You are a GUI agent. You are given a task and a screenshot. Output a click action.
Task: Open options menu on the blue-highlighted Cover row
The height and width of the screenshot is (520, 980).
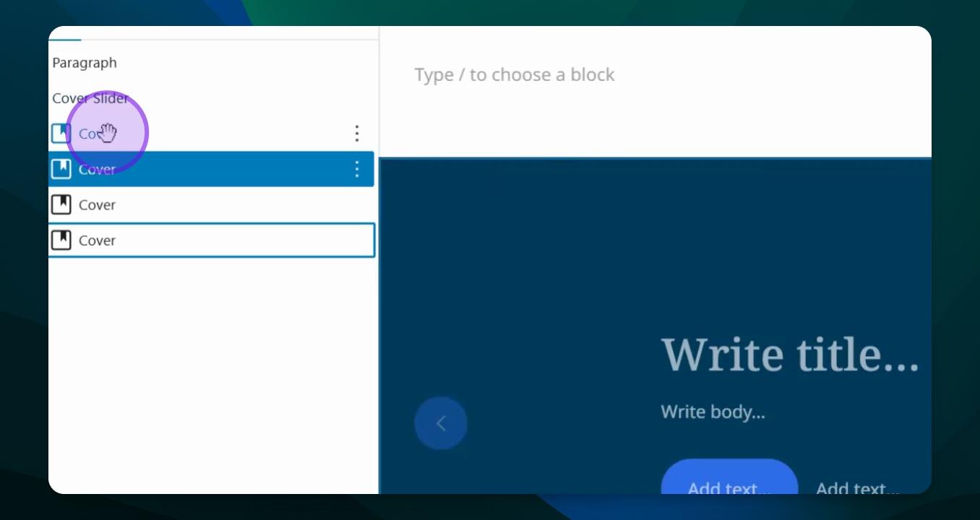coord(356,169)
